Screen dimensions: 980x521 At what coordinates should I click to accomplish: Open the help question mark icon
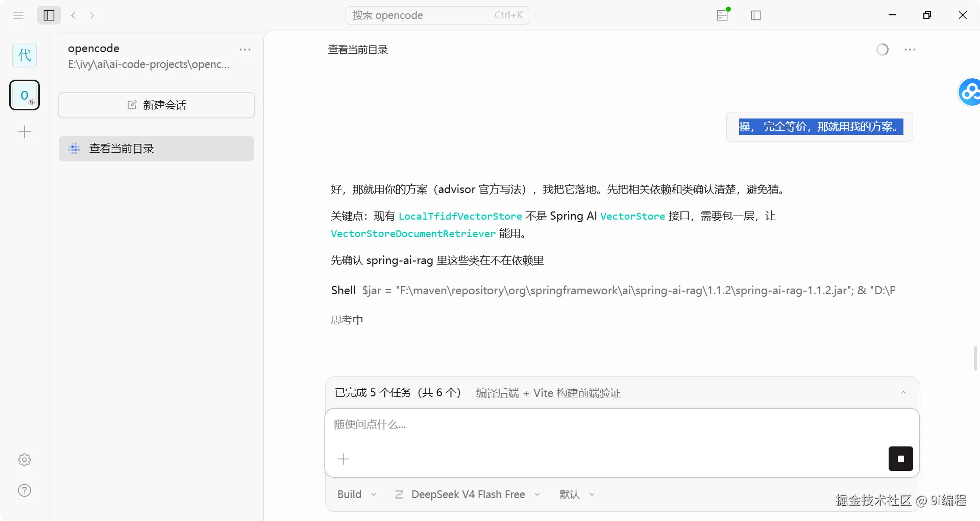pyautogui.click(x=24, y=490)
